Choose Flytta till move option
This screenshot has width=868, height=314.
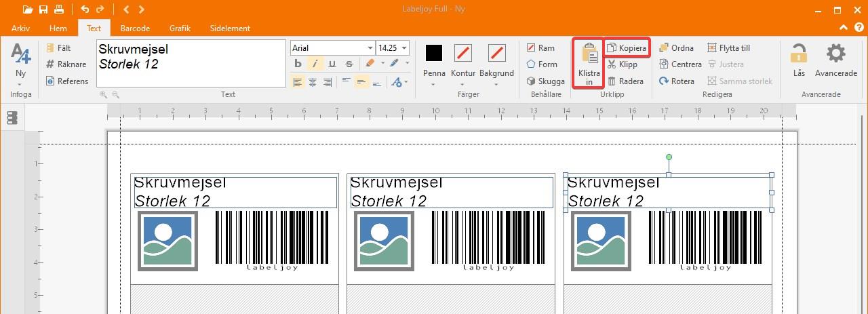tap(728, 48)
